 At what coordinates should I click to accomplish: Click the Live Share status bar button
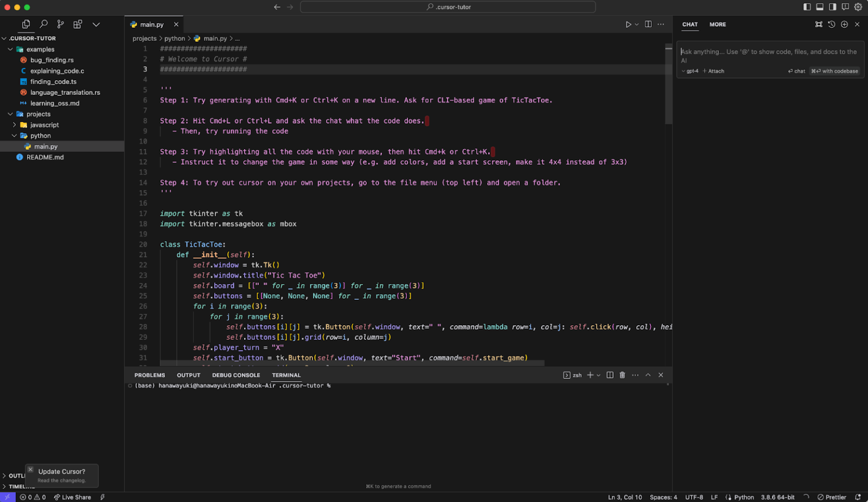coord(72,497)
